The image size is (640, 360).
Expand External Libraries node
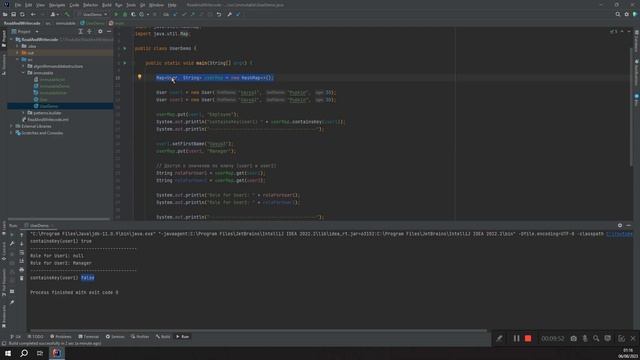point(11,126)
